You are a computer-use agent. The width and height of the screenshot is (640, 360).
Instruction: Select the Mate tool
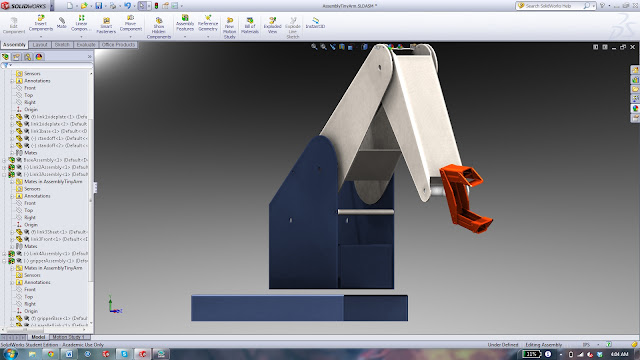(x=62, y=23)
